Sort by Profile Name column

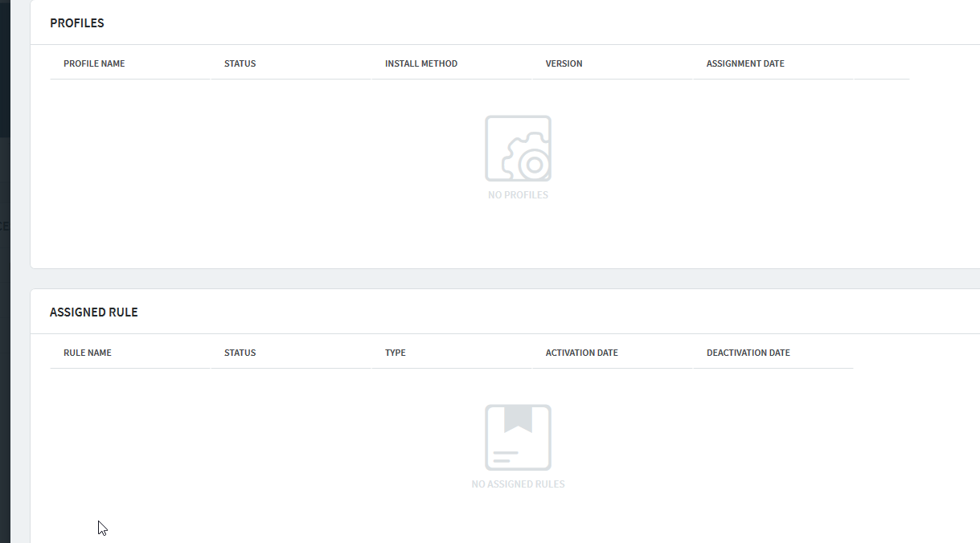(94, 63)
